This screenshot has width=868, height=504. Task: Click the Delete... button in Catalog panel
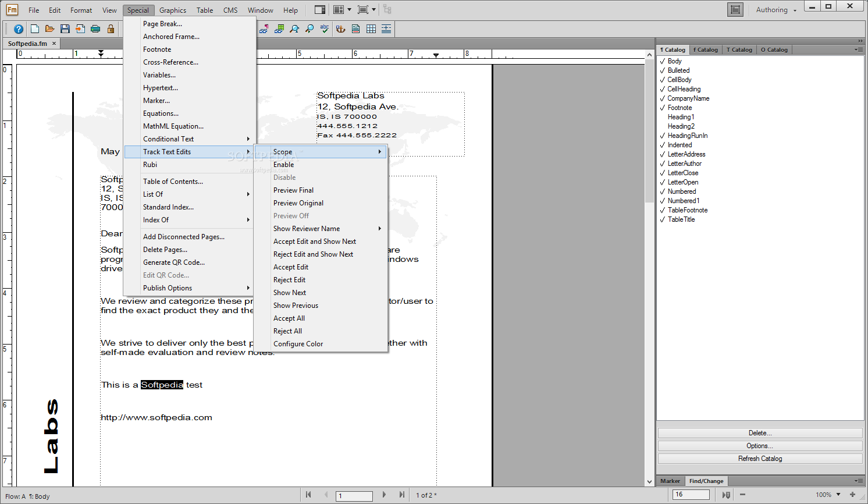point(760,433)
